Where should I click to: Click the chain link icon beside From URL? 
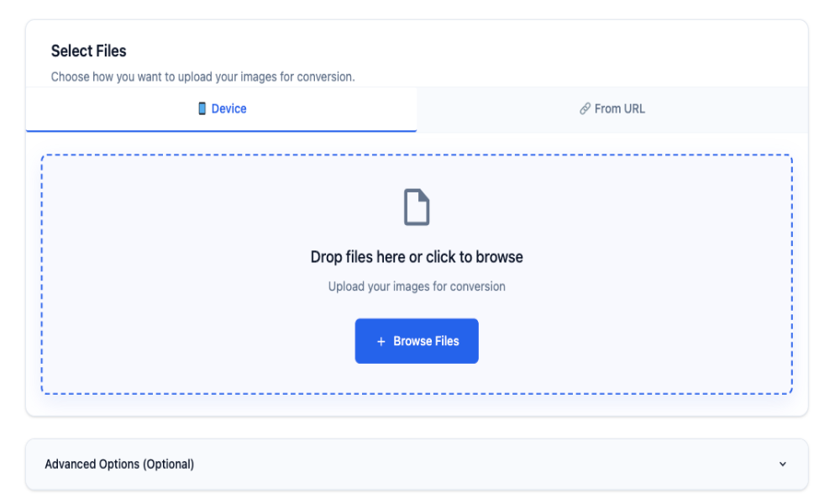point(585,108)
